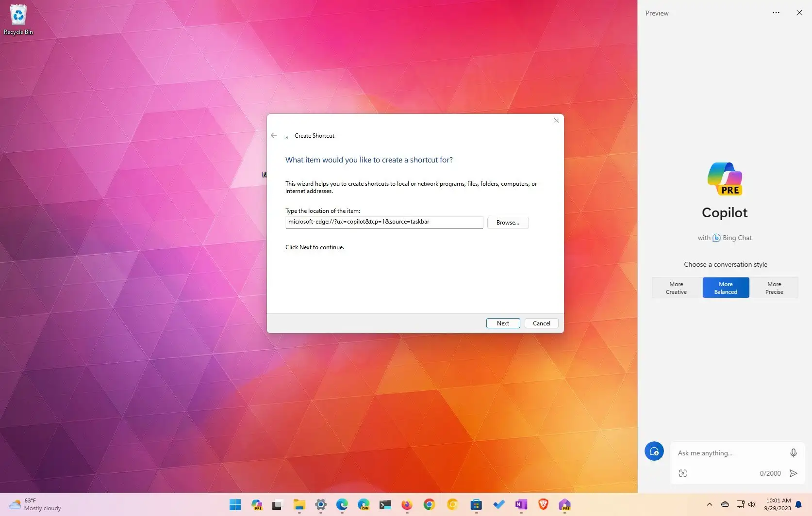This screenshot has height=516, width=812.
Task: Click the item location text field
Action: coord(383,222)
